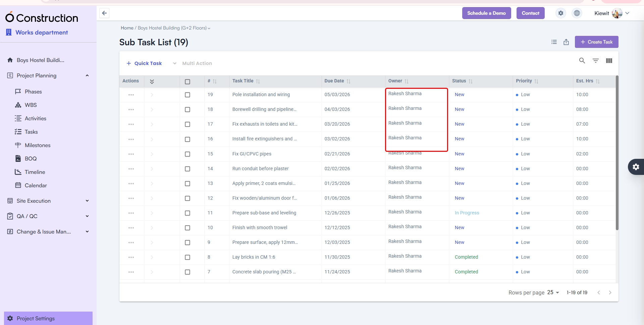The height and width of the screenshot is (325, 644).
Task: Open the floating settings gear on right edge
Action: 636,167
